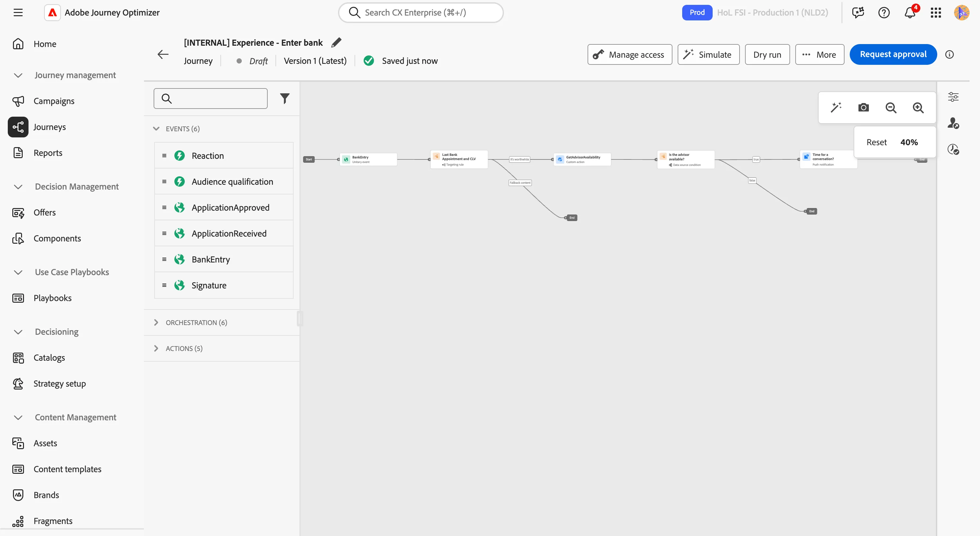The width and height of the screenshot is (980, 536).
Task: Edit journey name with pencil icon
Action: [336, 42]
